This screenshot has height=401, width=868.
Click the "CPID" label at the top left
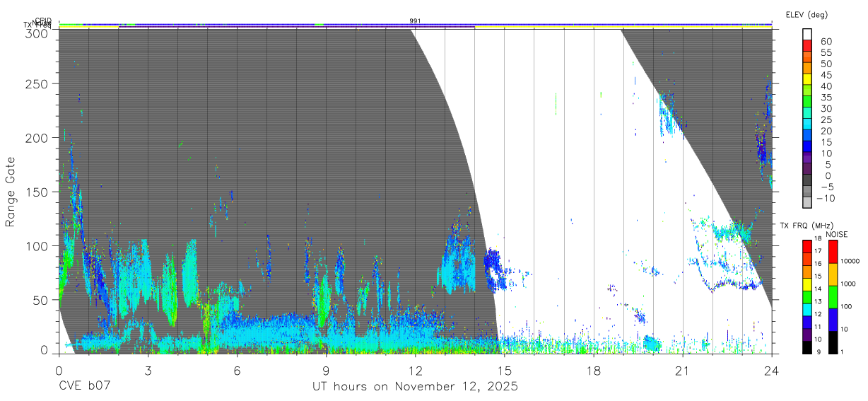[x=42, y=21]
